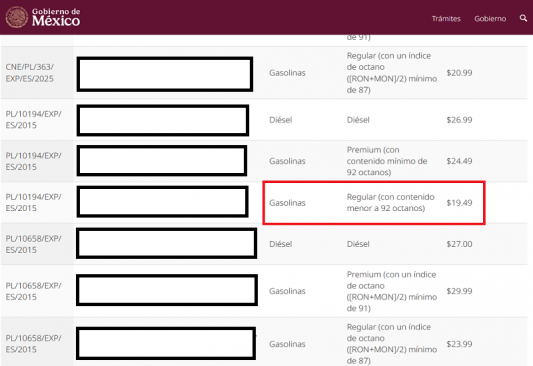533x366 pixels.
Task: Click the Diésel type cell in $26.99 row
Action: [x=280, y=120]
